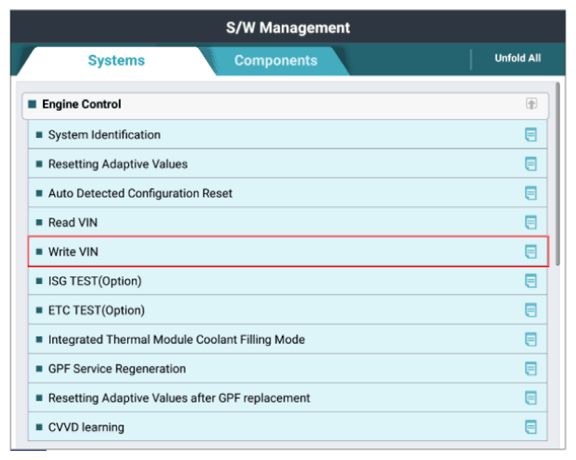Open ETC TEST(Option) document icon
The height and width of the screenshot is (460, 576).
tap(530, 310)
